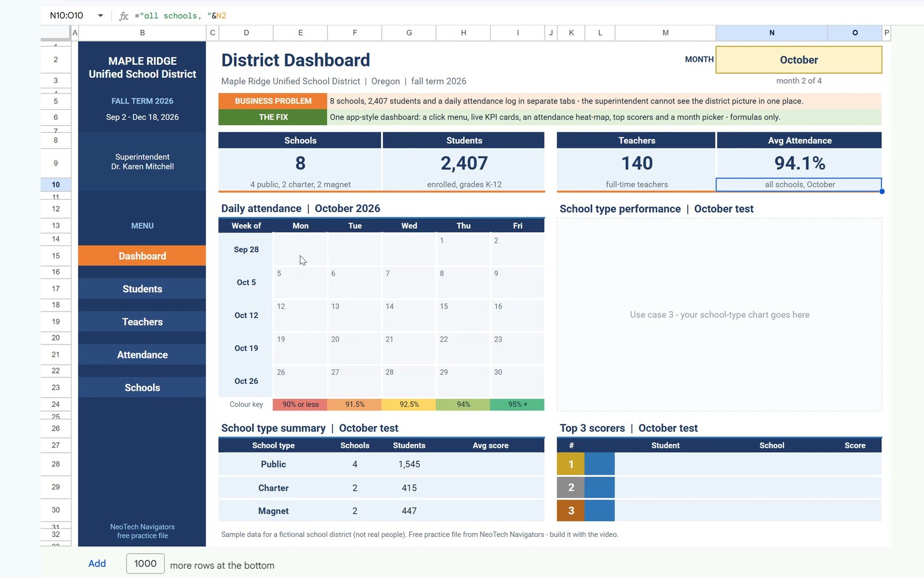The image size is (924, 578).
Task: Select the selection fill handle dot
Action: point(882,191)
